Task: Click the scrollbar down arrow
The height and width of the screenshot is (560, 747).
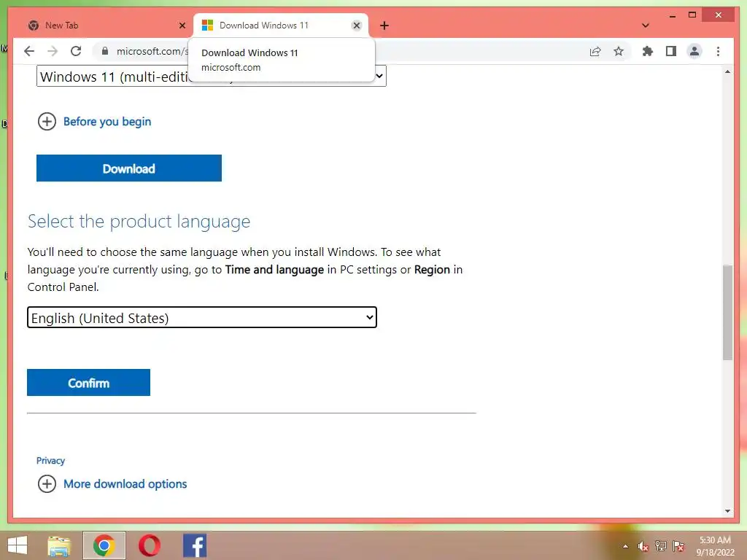Action: coord(727,511)
